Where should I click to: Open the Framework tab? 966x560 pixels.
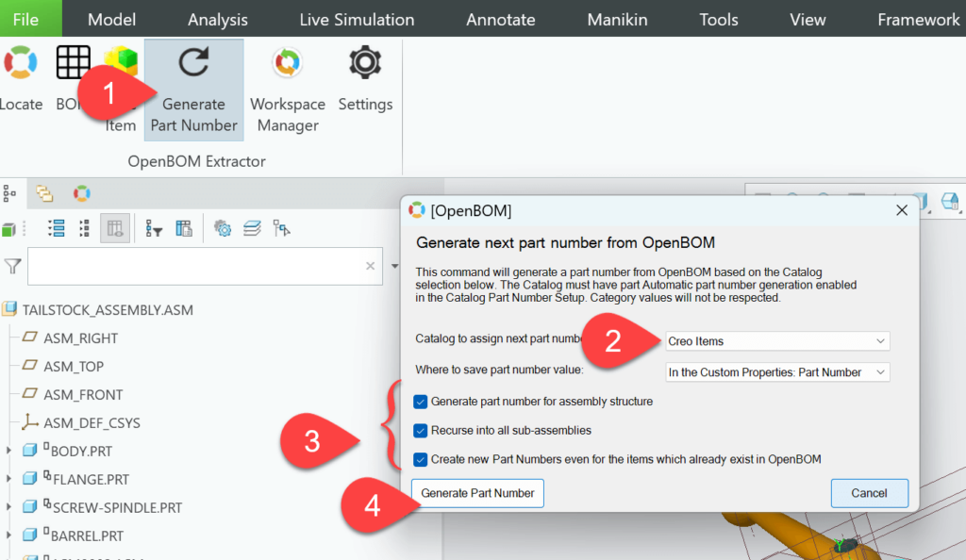pos(919,20)
